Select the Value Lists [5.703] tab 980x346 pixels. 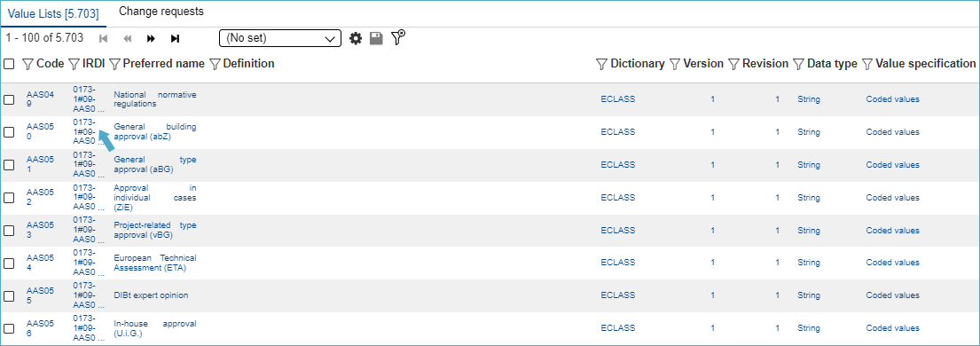pyautogui.click(x=53, y=13)
